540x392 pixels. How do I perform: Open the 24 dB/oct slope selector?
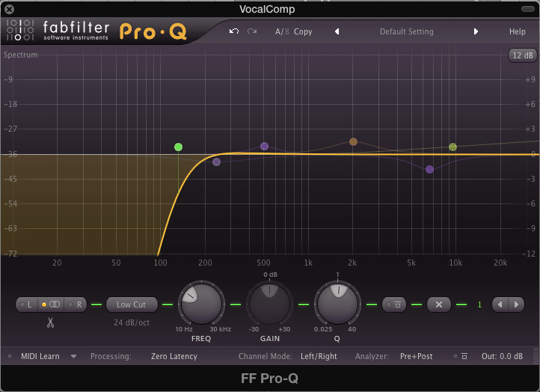pos(132,322)
